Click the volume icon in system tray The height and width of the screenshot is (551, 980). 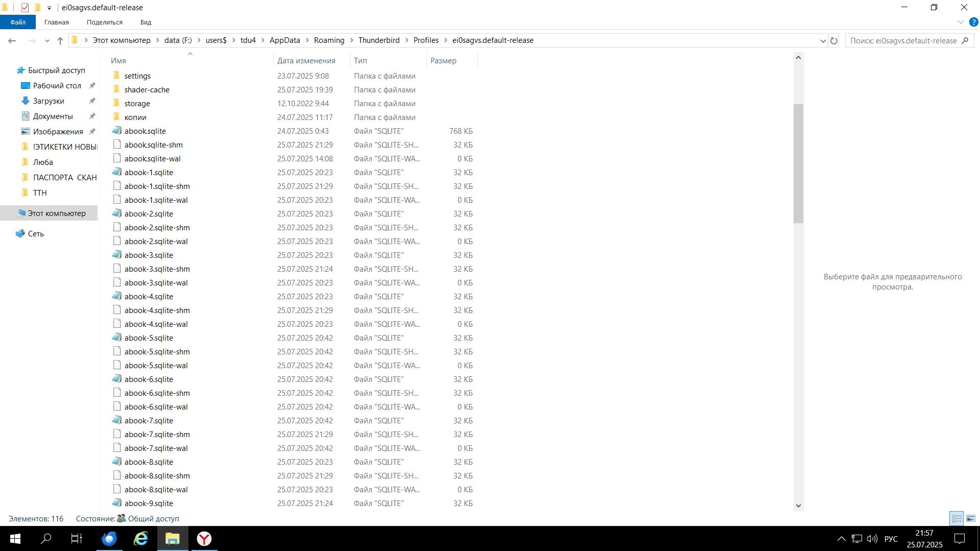click(872, 539)
